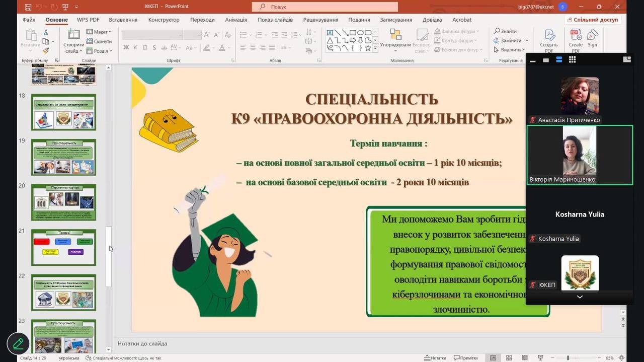Click the Пошук search field

tap(325, 7)
